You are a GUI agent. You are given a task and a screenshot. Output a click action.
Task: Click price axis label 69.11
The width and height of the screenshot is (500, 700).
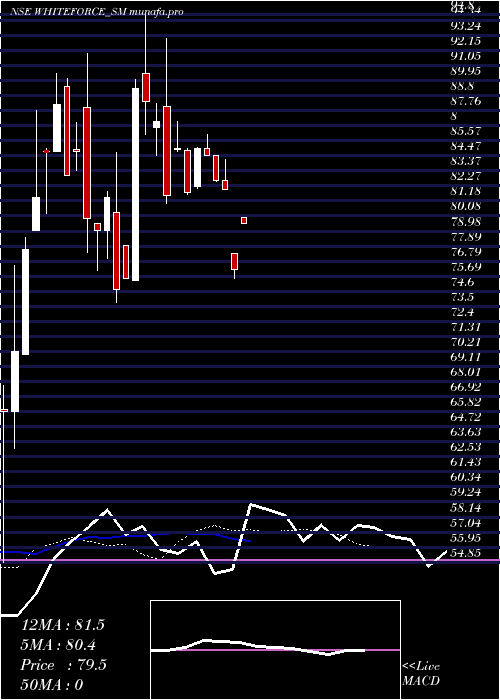[465, 357]
